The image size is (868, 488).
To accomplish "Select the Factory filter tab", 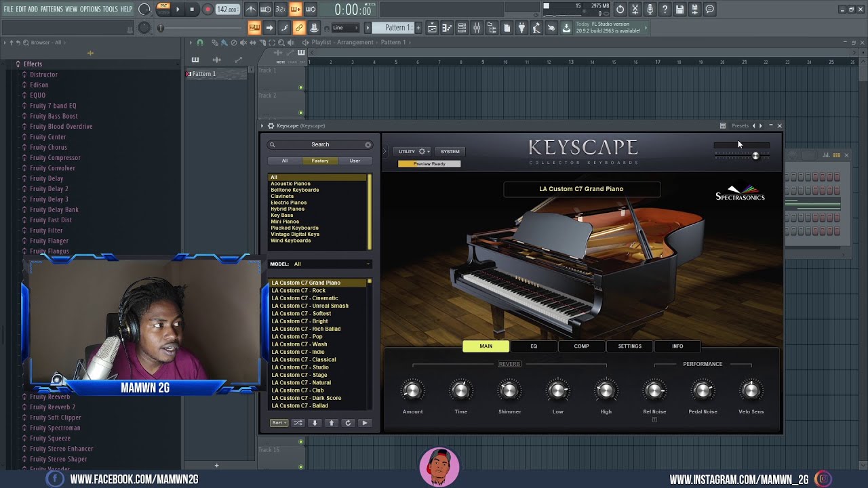I will pyautogui.click(x=320, y=161).
